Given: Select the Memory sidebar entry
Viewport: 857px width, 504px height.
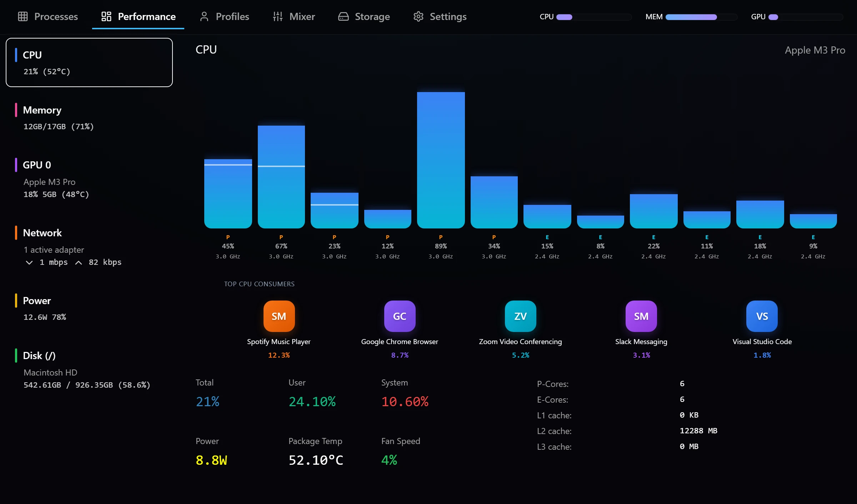Looking at the screenshot, I should [89, 117].
